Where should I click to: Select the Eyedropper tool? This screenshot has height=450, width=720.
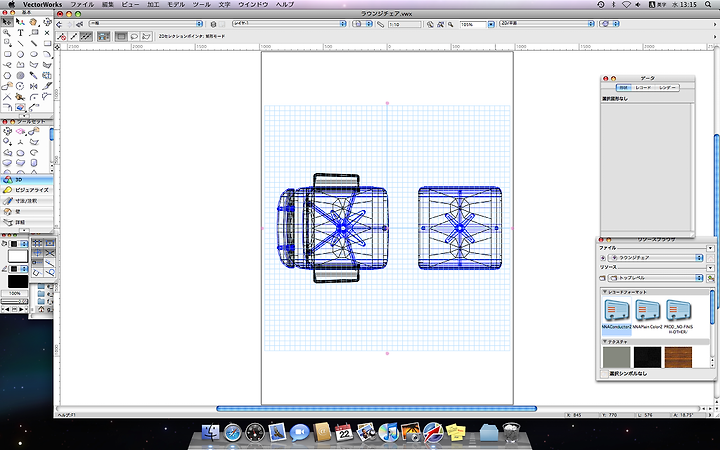click(x=34, y=75)
